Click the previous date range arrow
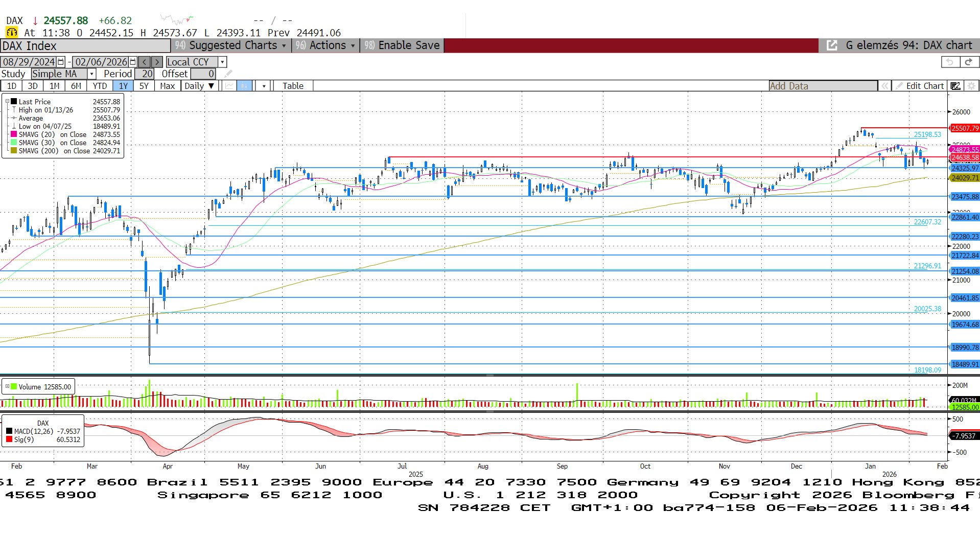 (145, 62)
